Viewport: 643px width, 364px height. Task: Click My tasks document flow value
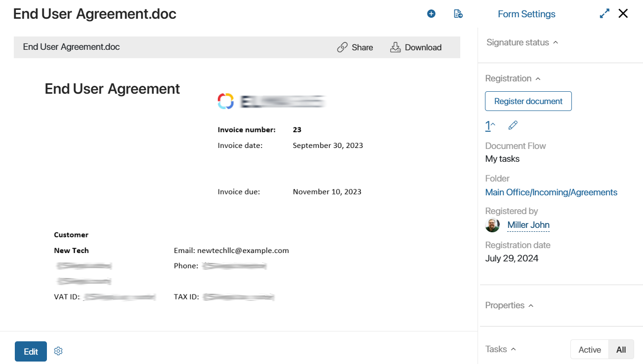point(502,159)
